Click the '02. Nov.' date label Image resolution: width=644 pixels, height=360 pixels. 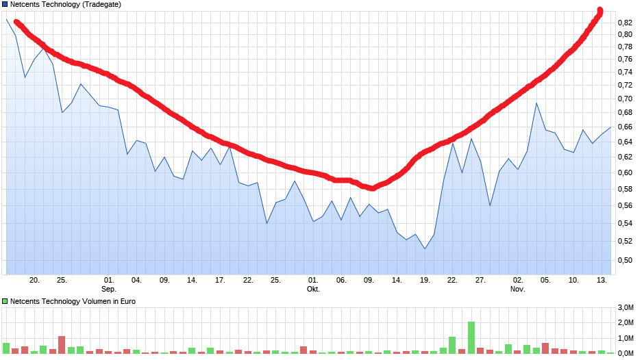[518, 285]
